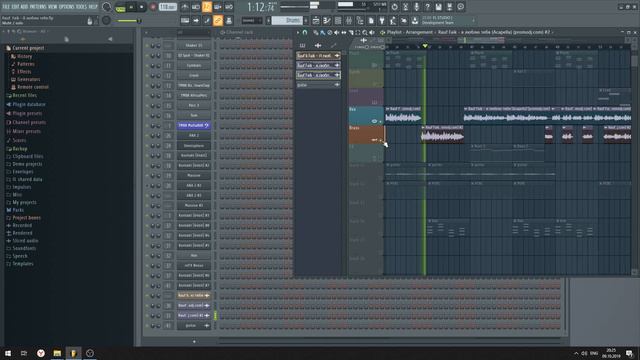Open Generators in browser tree
640x360 pixels.
point(28,80)
